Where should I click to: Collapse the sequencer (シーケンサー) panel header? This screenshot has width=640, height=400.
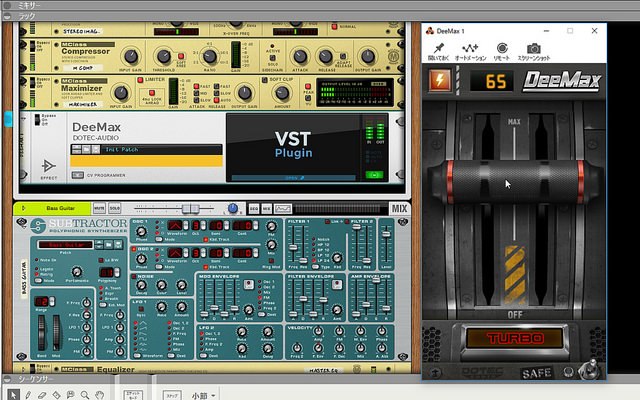point(7,379)
